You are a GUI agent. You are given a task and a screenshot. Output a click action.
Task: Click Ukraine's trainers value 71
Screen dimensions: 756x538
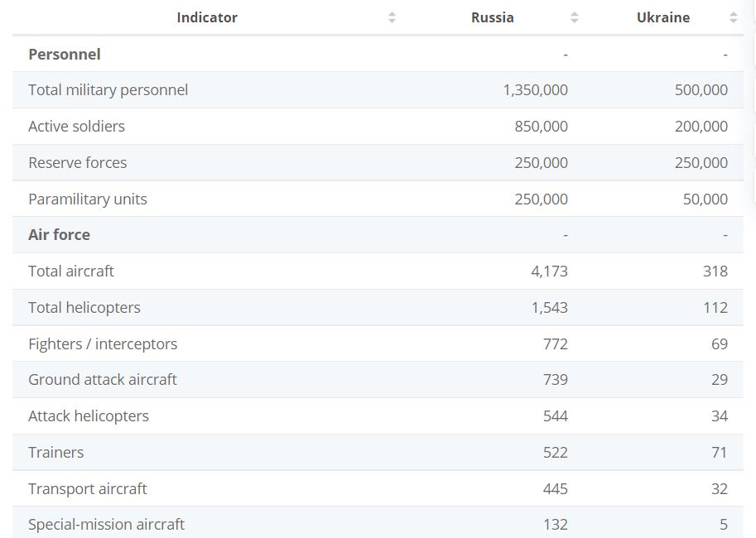[x=719, y=452]
